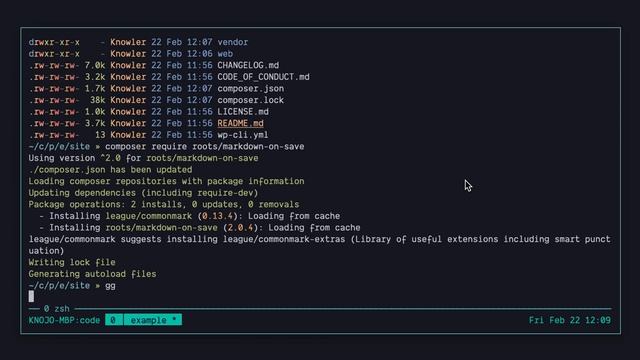Select tmux window index 0 tab
Image resolution: width=640 pixels, height=360 pixels.
coord(113,320)
